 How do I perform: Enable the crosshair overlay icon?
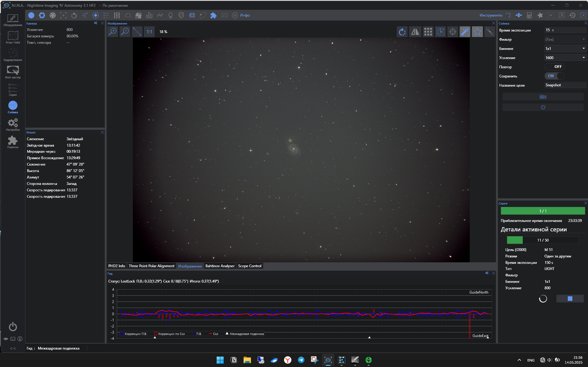tap(453, 32)
